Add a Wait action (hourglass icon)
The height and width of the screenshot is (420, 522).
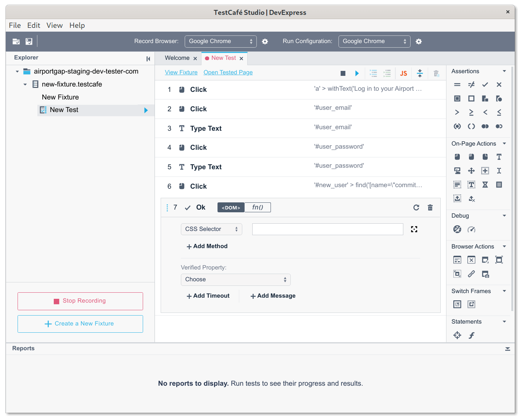click(x=485, y=185)
